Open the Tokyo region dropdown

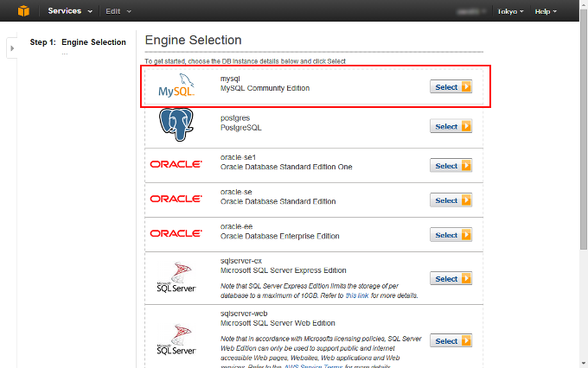click(x=510, y=11)
